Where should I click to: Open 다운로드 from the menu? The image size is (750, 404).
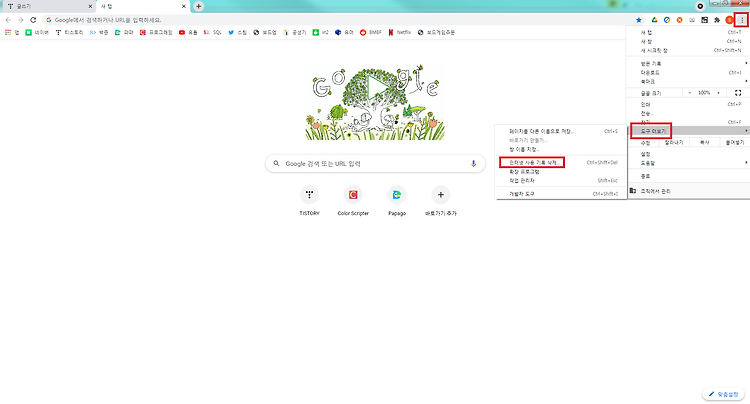[x=687, y=73]
